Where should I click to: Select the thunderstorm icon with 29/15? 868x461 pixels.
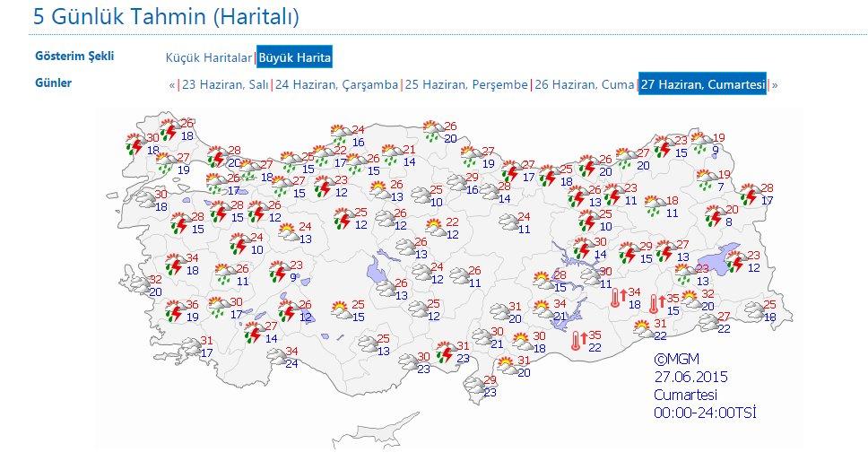click(629, 252)
